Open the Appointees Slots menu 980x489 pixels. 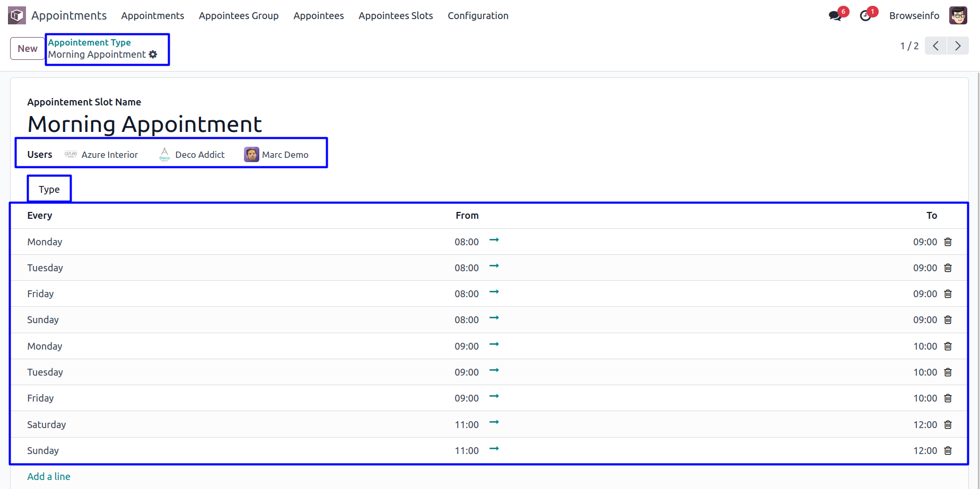[x=396, y=16]
